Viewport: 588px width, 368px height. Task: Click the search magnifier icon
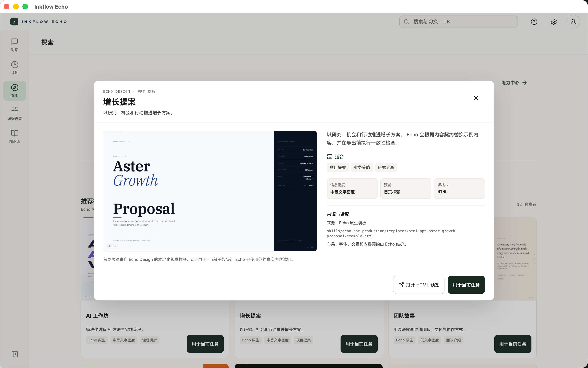click(x=406, y=22)
